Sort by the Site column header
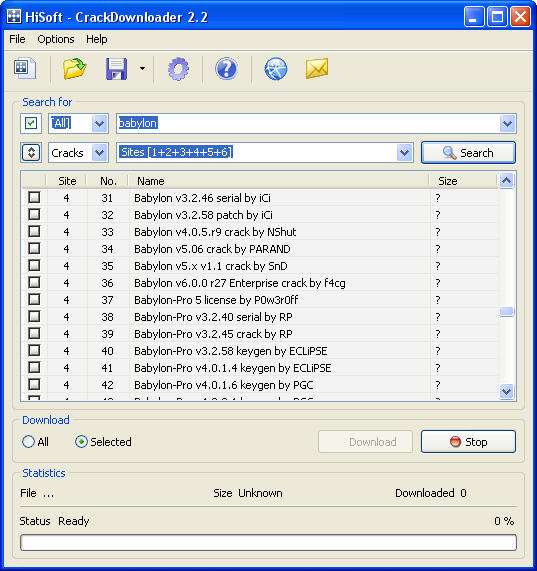The width and height of the screenshot is (537, 571). (x=67, y=181)
